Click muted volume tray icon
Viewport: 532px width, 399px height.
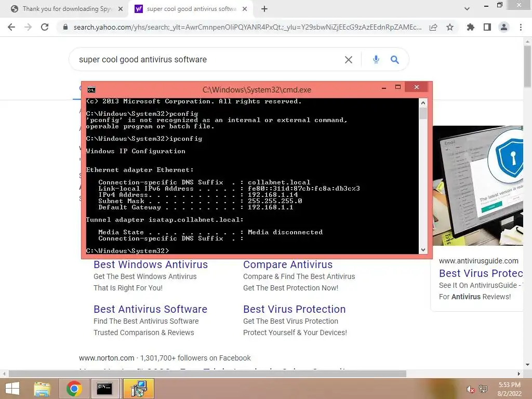[x=470, y=389]
